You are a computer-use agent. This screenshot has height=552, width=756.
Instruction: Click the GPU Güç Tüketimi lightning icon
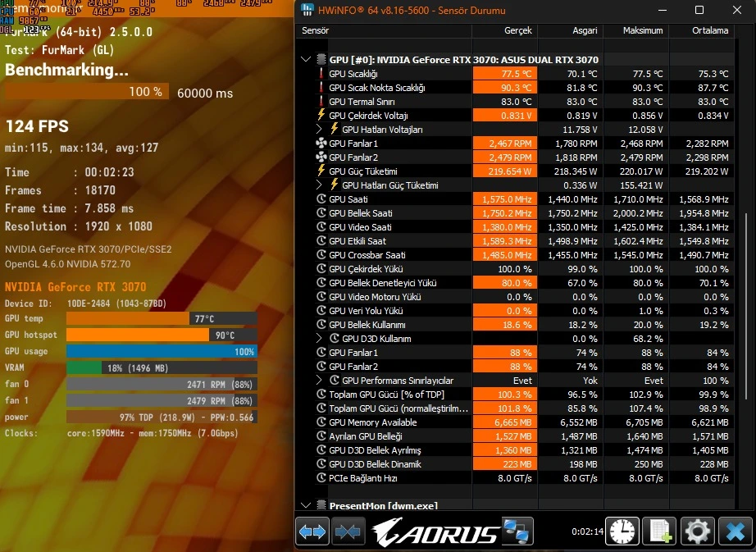tap(321, 171)
